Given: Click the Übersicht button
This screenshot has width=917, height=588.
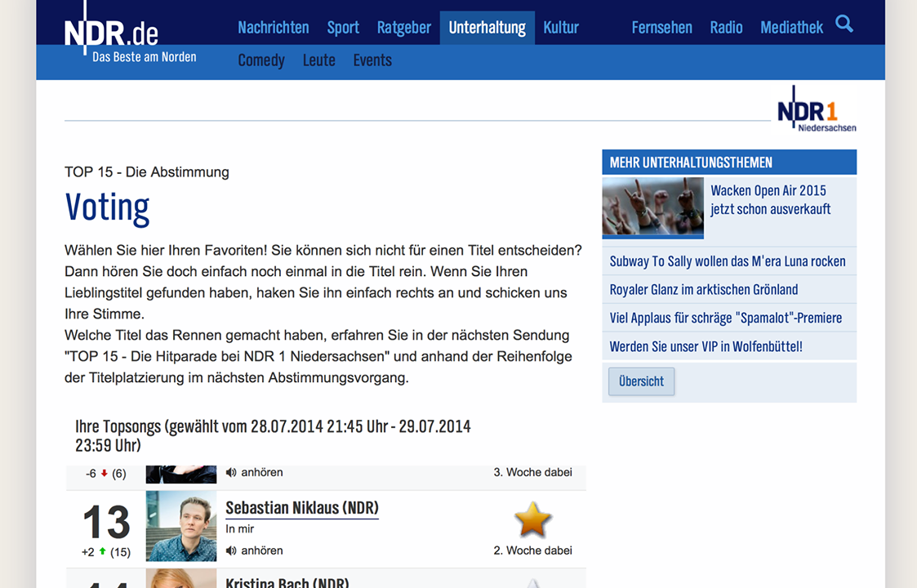Looking at the screenshot, I should (x=641, y=381).
